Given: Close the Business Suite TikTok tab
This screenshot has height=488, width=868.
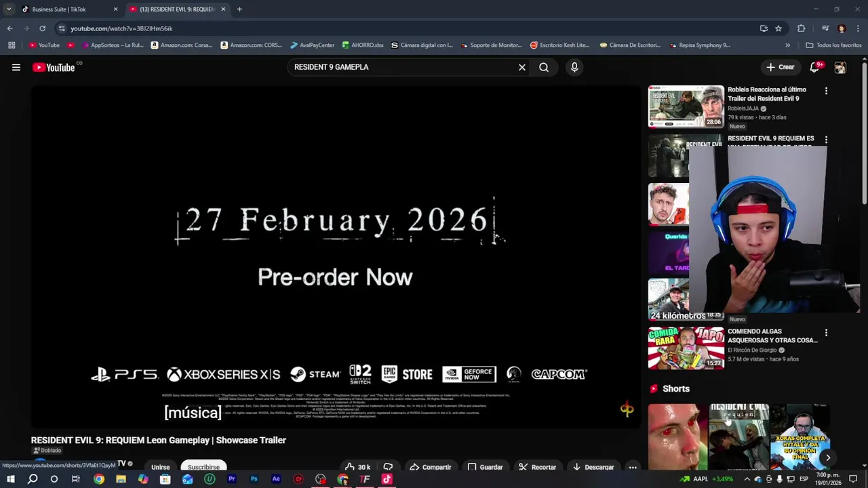Looking at the screenshot, I should [x=115, y=9].
